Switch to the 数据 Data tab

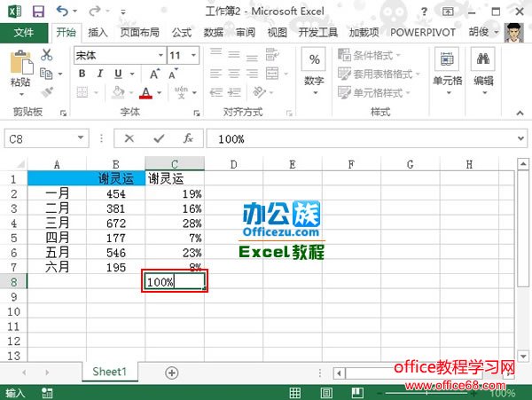click(x=213, y=33)
